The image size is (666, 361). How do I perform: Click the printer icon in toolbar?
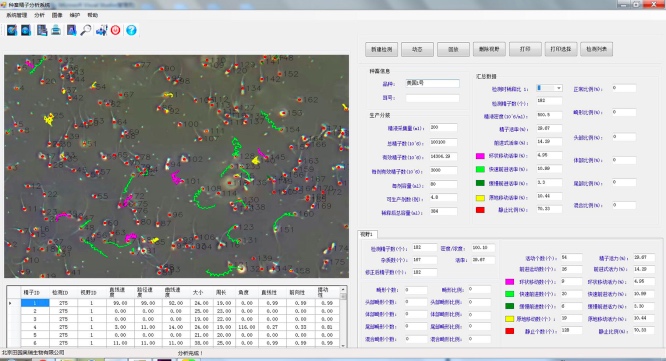coord(56,30)
